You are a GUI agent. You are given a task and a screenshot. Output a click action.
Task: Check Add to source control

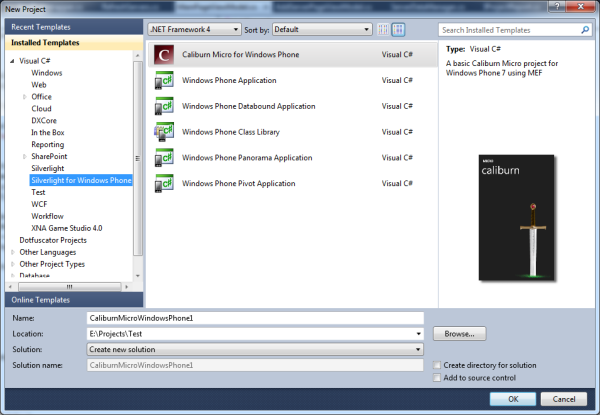point(437,378)
